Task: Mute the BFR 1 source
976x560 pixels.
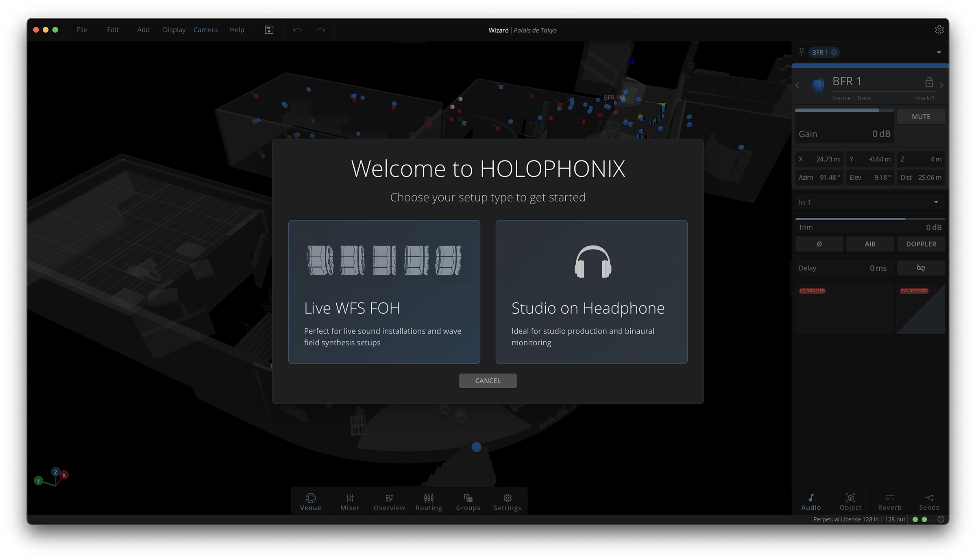Action: tap(921, 117)
